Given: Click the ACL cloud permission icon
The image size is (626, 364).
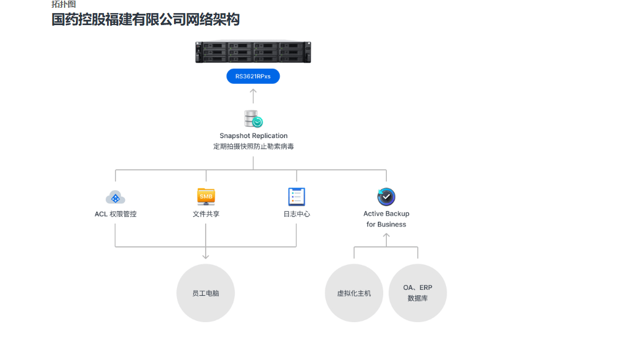Looking at the screenshot, I should pyautogui.click(x=115, y=197).
